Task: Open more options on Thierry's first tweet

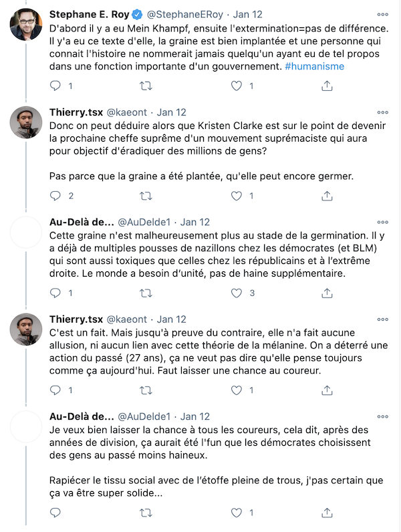Action: click(383, 112)
